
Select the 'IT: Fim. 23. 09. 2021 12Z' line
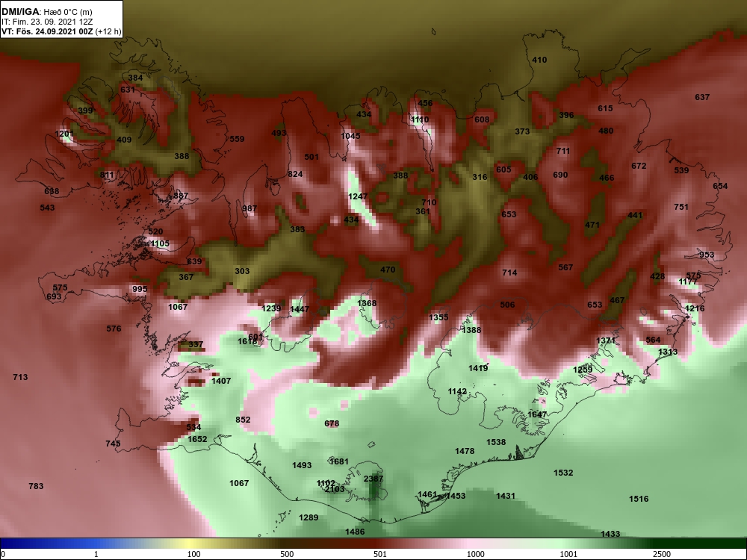point(46,22)
